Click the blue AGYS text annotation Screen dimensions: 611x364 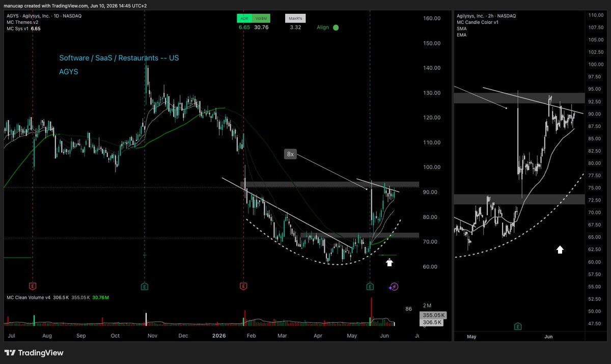69,72
